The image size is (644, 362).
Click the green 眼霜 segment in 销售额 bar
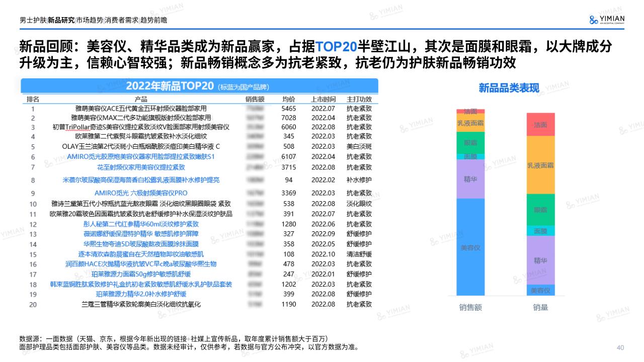pyautogui.click(x=470, y=143)
